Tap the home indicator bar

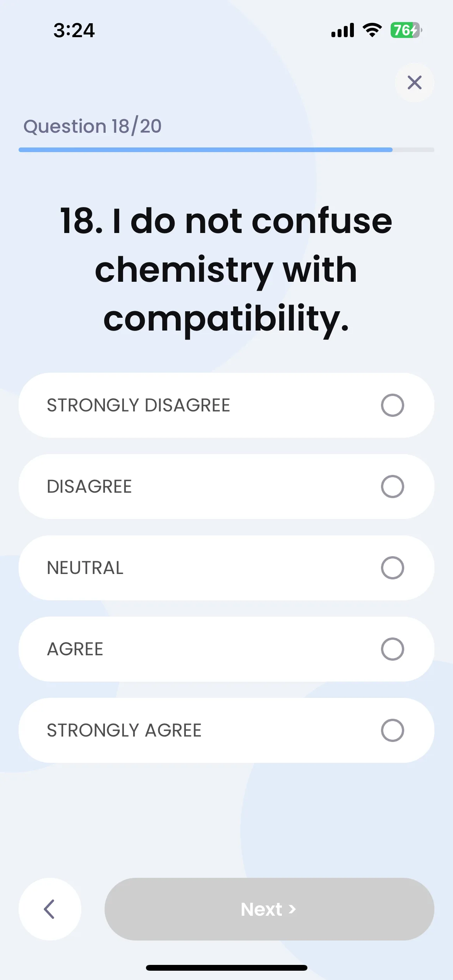[x=226, y=968]
